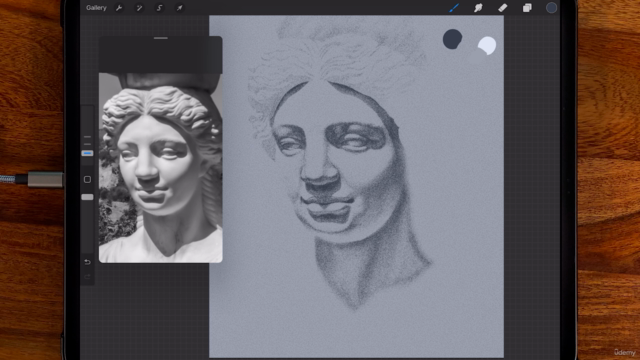Tap the statue reference image
The height and width of the screenshot is (360, 640).
(x=160, y=168)
